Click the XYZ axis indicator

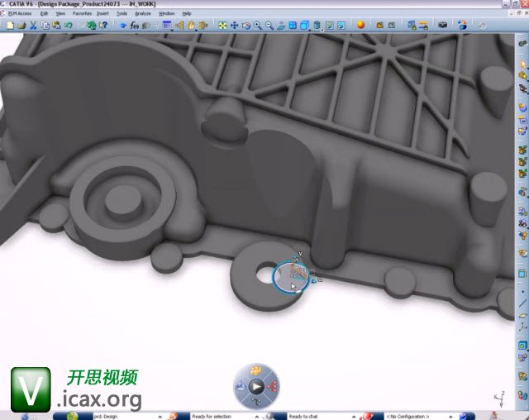point(499,399)
